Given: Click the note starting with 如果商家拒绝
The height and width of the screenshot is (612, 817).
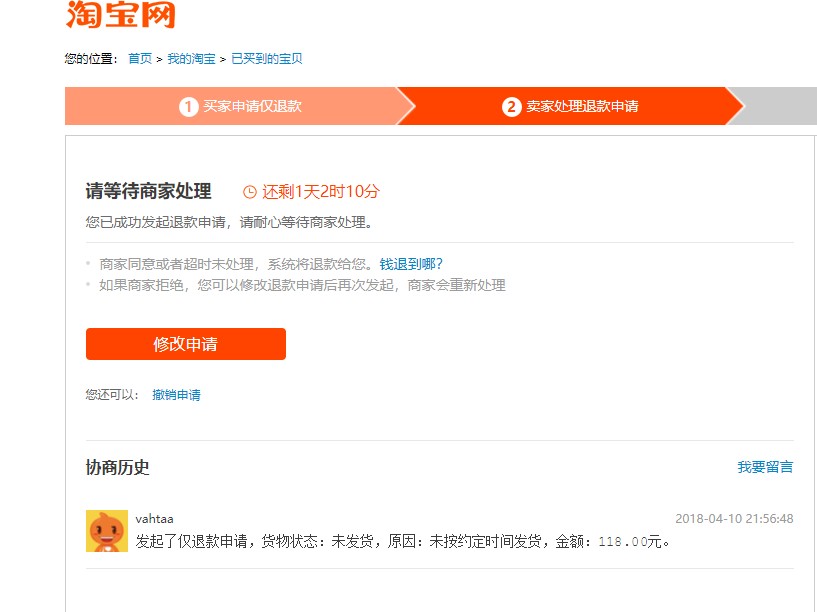Looking at the screenshot, I should [302, 285].
